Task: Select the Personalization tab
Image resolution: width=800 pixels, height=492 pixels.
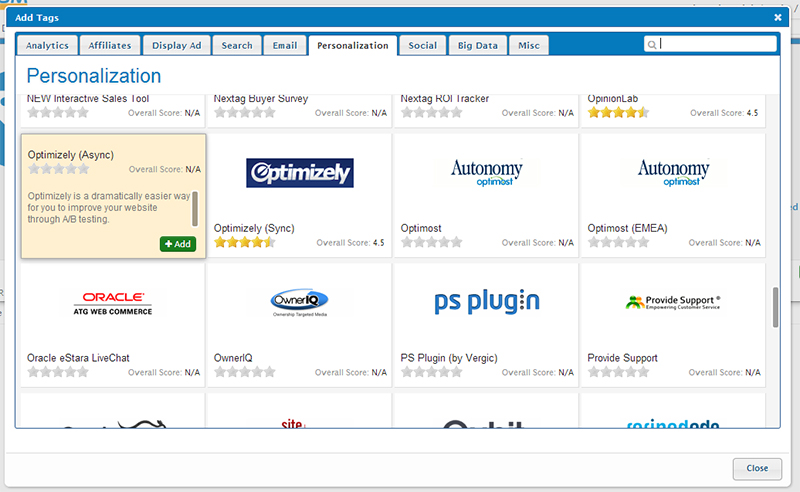Action: tap(353, 45)
